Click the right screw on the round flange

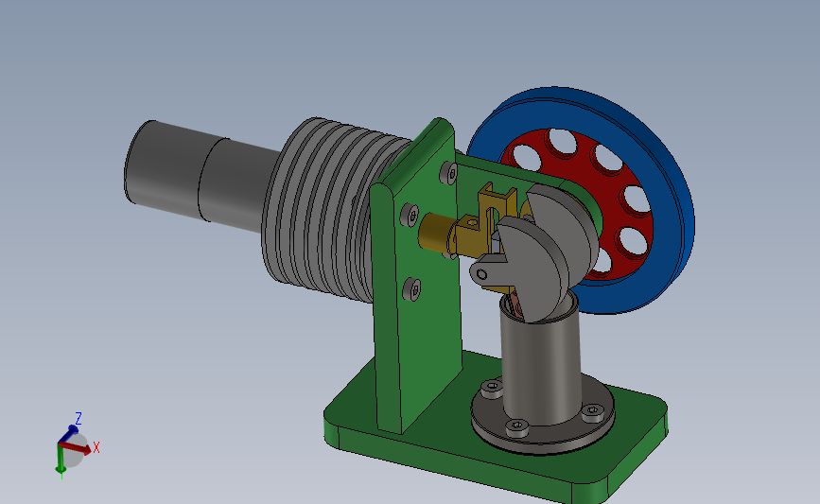click(593, 412)
